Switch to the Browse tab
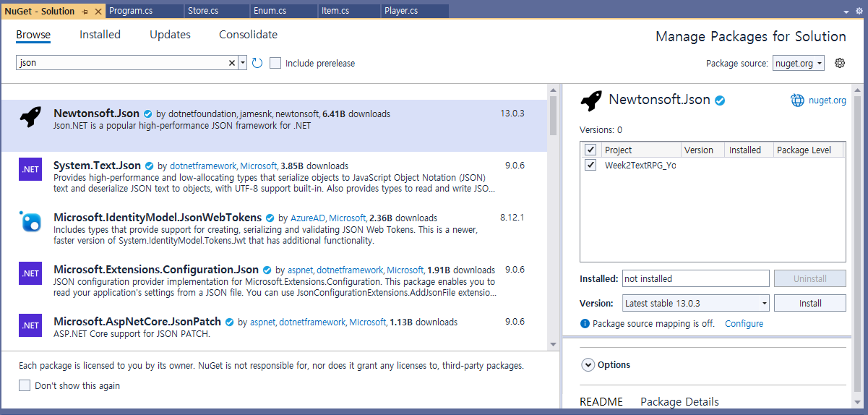The width and height of the screenshot is (868, 415). (33, 35)
